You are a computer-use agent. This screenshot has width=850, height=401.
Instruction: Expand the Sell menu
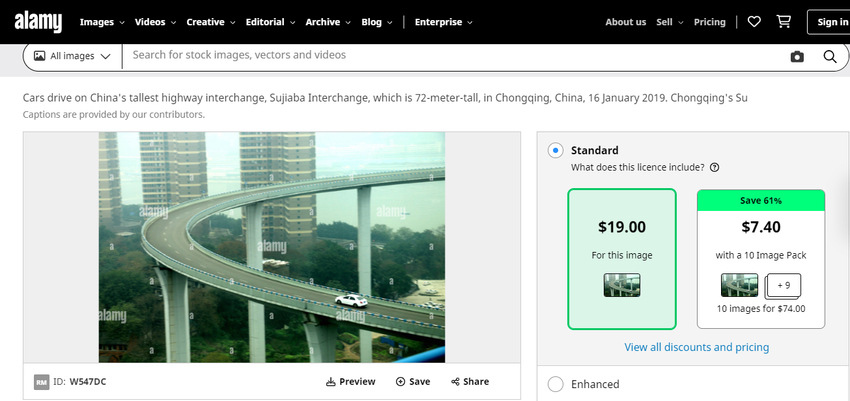[x=670, y=22]
